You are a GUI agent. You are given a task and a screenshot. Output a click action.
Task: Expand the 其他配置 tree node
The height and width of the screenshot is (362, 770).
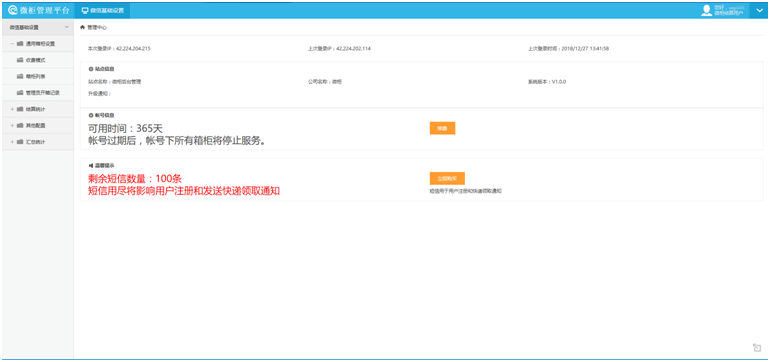pos(12,125)
